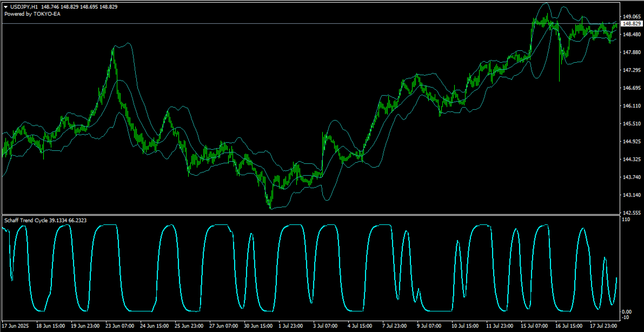Click the '19 Jun 23:00' time label
This screenshot has width=644, height=332.
point(85,326)
